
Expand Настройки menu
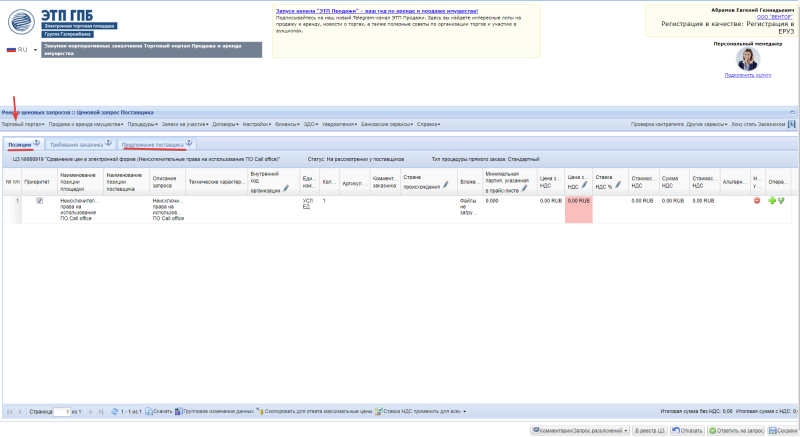click(x=257, y=124)
